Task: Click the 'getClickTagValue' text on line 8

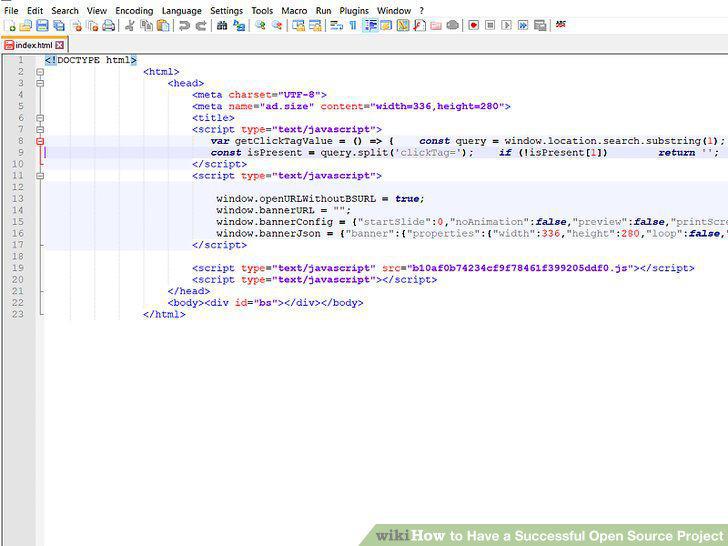Action: point(283,141)
